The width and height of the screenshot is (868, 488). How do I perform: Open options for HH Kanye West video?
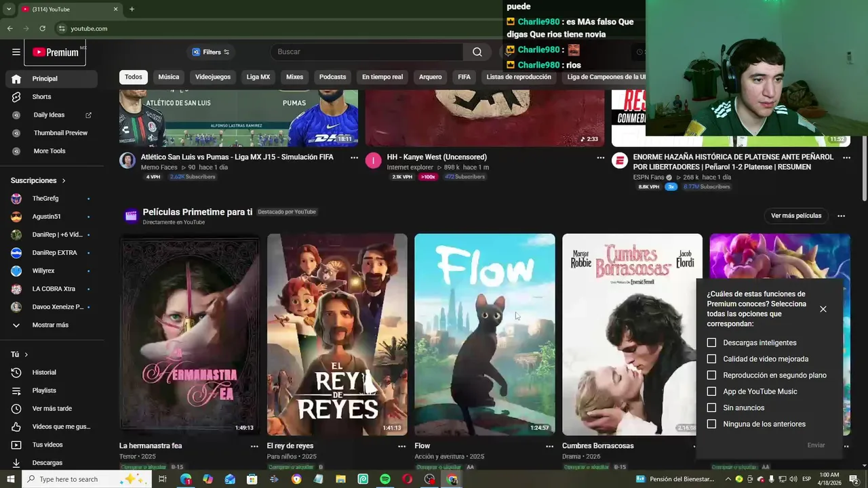click(600, 157)
